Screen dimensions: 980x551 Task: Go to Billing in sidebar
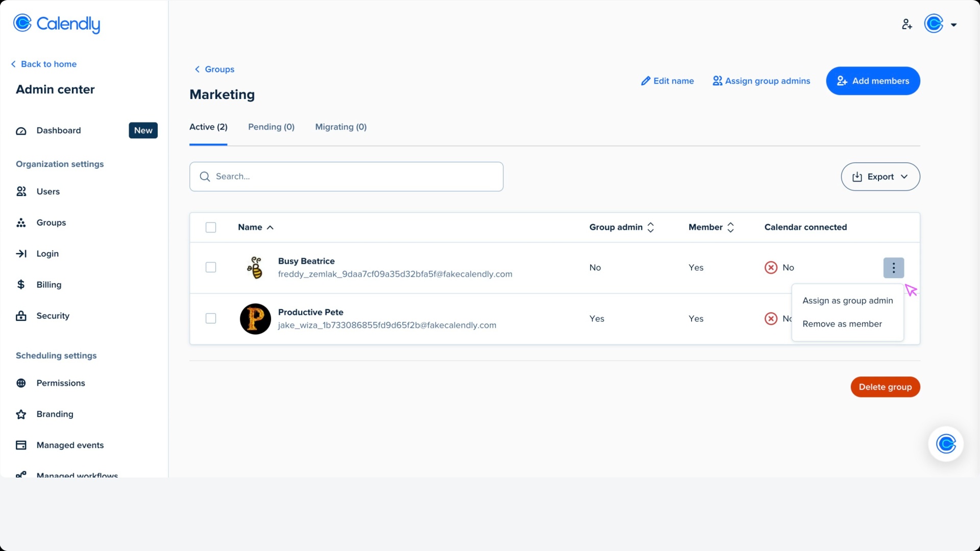[48, 285]
